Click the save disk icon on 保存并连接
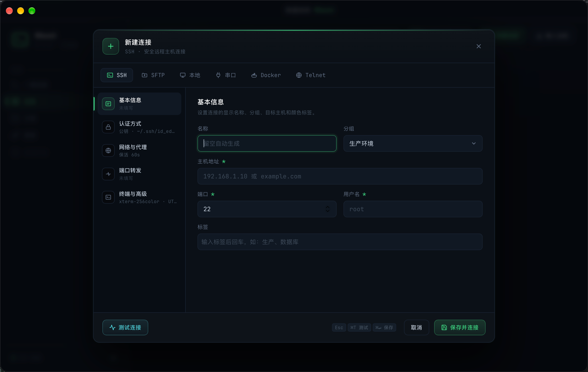This screenshot has height=372, width=588. [444, 327]
